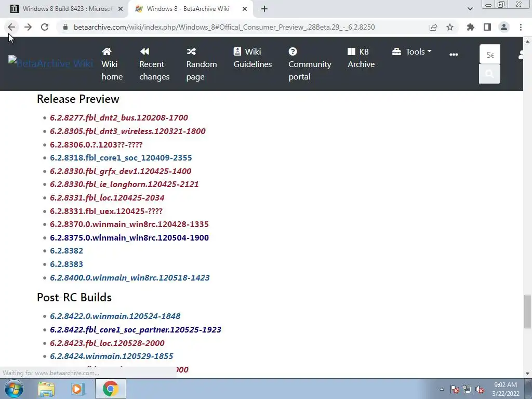532x399 pixels.
Task: Open Community portal
Action: click(x=310, y=64)
